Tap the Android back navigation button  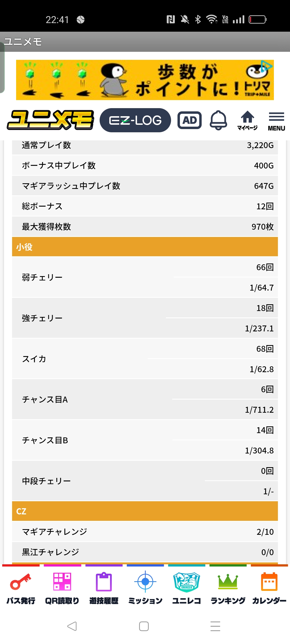(72, 626)
